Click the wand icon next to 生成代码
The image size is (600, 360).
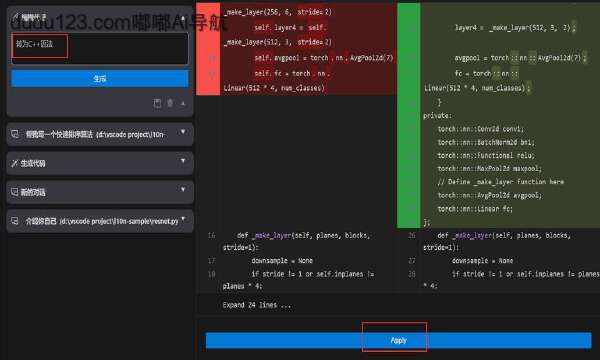tap(14, 163)
